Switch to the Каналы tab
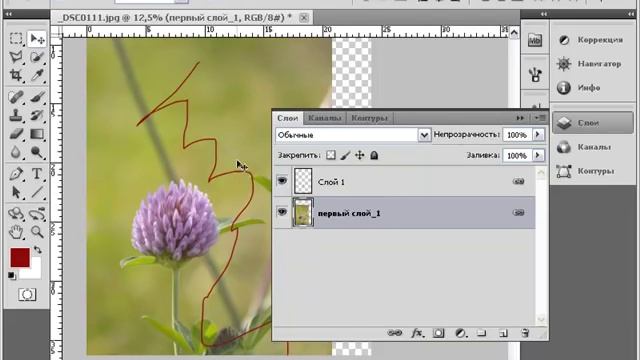This screenshot has height=360, width=640. (x=324, y=118)
